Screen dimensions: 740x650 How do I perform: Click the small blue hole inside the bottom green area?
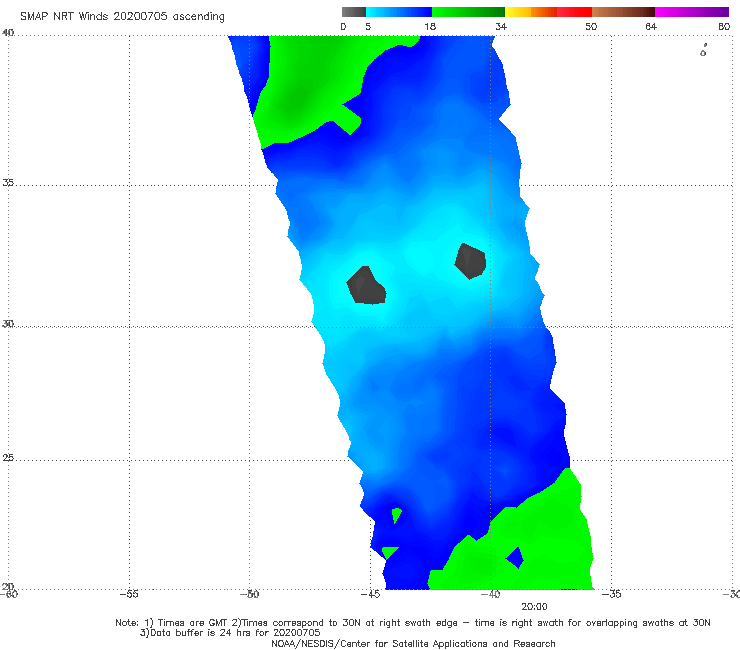tap(515, 557)
